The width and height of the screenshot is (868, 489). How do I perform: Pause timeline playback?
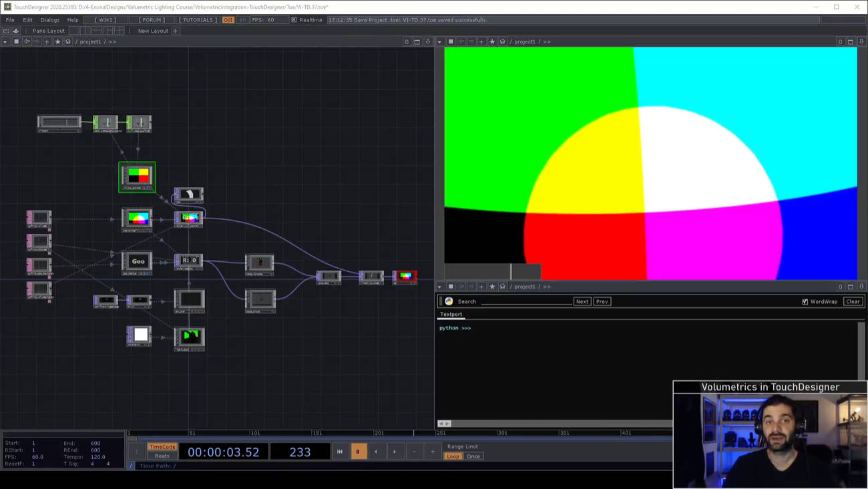pos(358,452)
